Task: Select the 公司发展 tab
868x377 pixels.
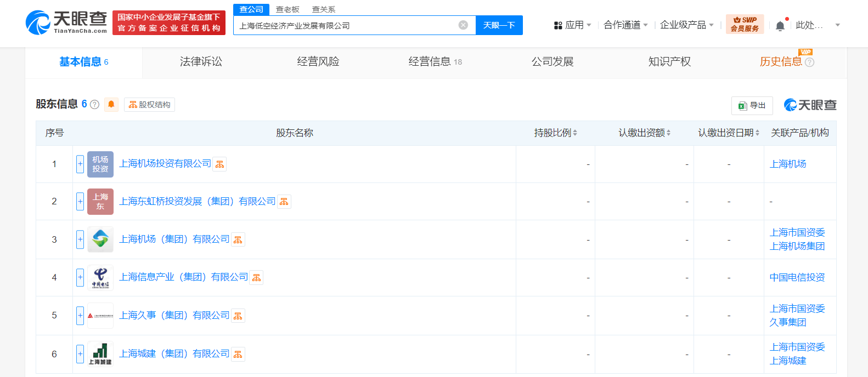Action: coord(553,62)
